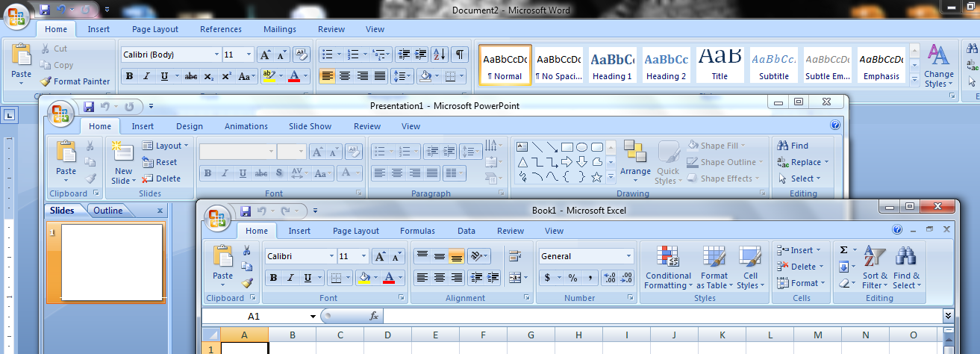Open Word font size dropdown

[x=249, y=55]
